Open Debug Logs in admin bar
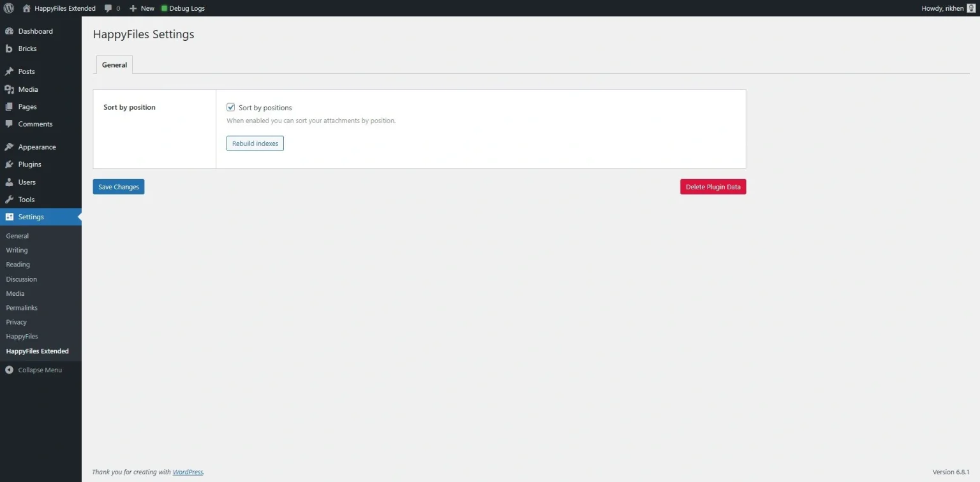Image resolution: width=980 pixels, height=482 pixels. (x=187, y=8)
